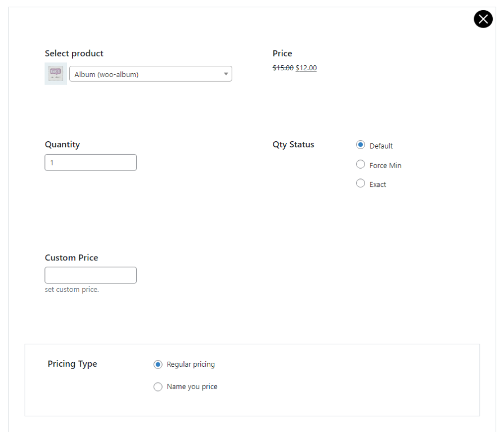Viewport: 504px width, 432px height.
Task: Focus the Quantity input field
Action: click(x=91, y=163)
